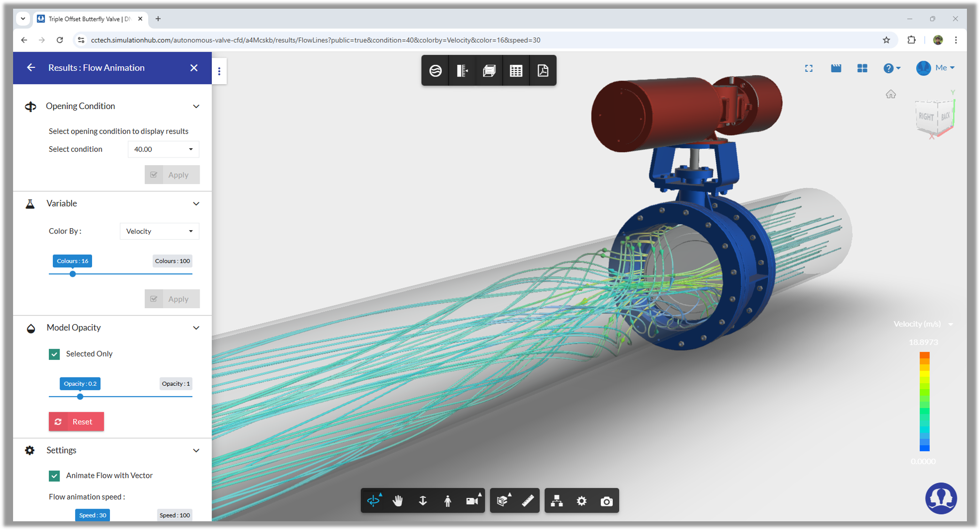Select the measure ruler tool

pos(528,500)
